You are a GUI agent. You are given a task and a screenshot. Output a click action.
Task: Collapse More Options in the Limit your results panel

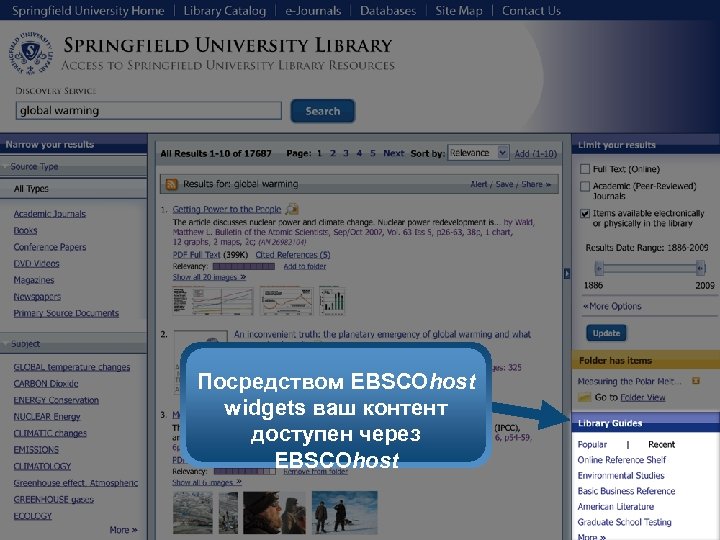click(612, 306)
